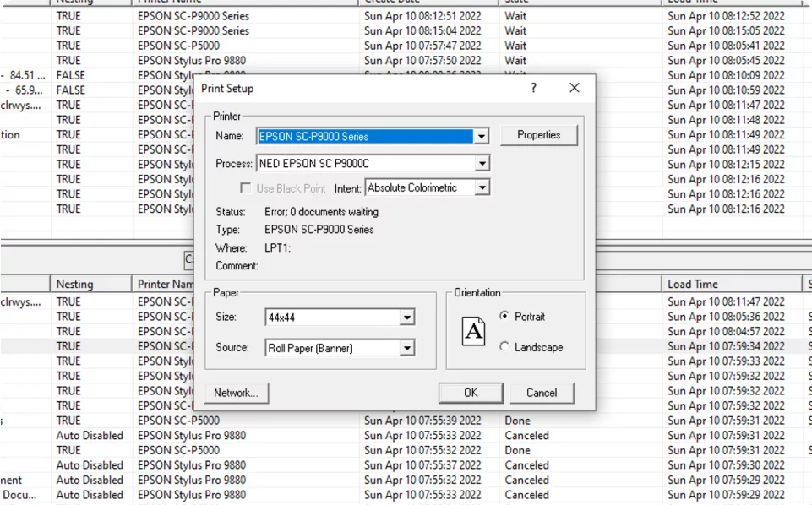
Task: Expand the printer Name dropdown
Action: click(481, 136)
